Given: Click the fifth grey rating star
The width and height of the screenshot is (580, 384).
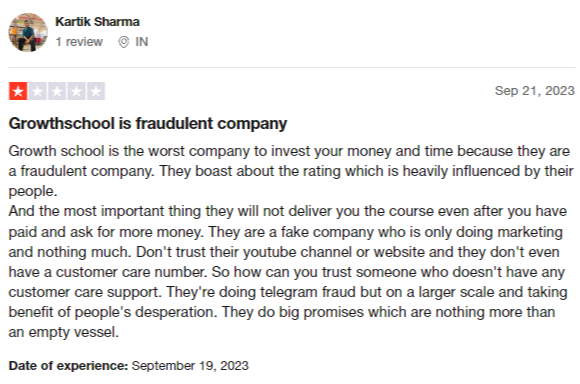Looking at the screenshot, I should click(x=96, y=91).
